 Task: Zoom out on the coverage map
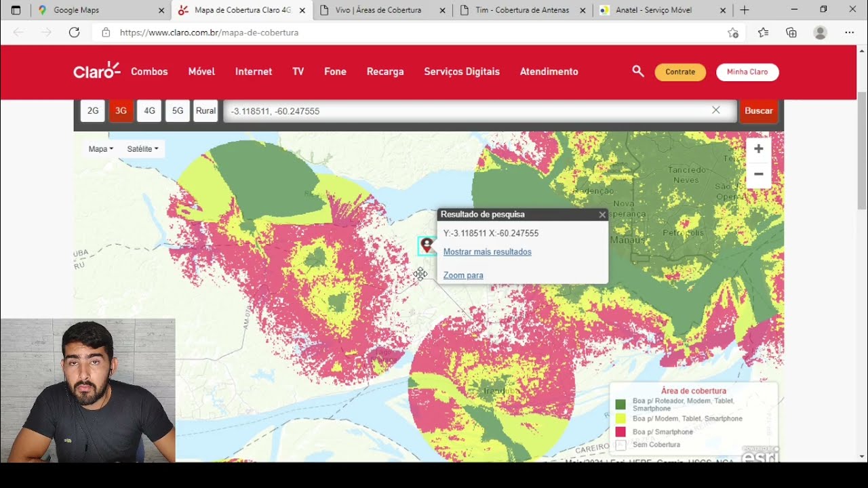point(758,175)
